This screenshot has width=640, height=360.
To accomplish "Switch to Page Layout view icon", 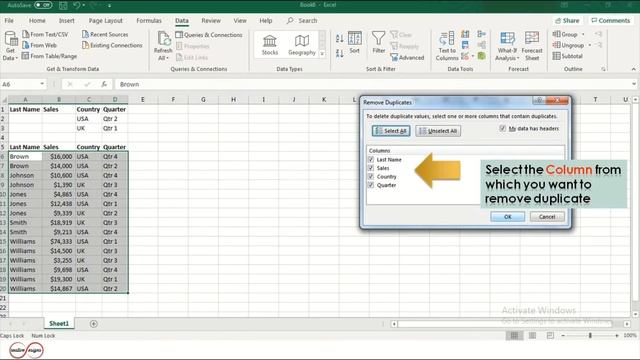I will (x=532, y=335).
